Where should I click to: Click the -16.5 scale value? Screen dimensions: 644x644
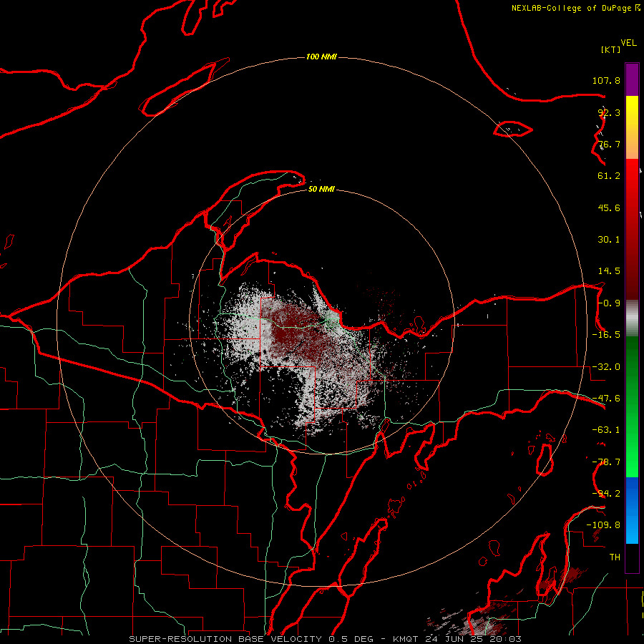coord(606,335)
